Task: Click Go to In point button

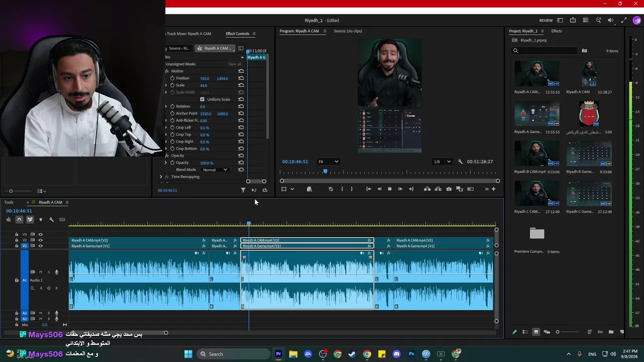Action: pos(368,189)
